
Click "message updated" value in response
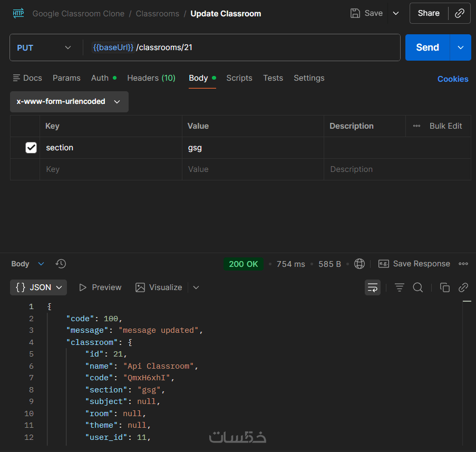[159, 330]
